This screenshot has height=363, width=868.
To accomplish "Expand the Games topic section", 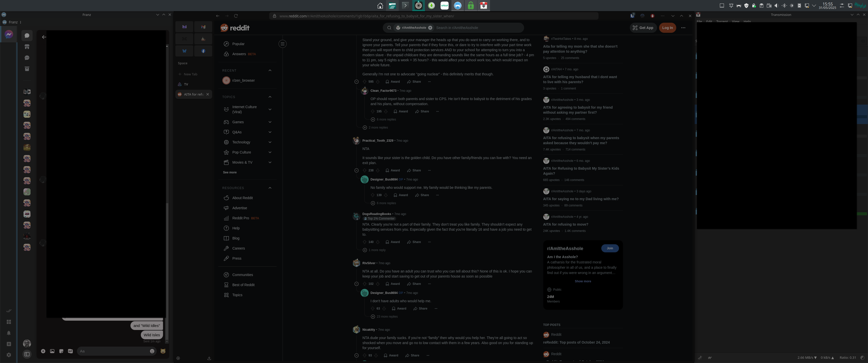I will [269, 122].
